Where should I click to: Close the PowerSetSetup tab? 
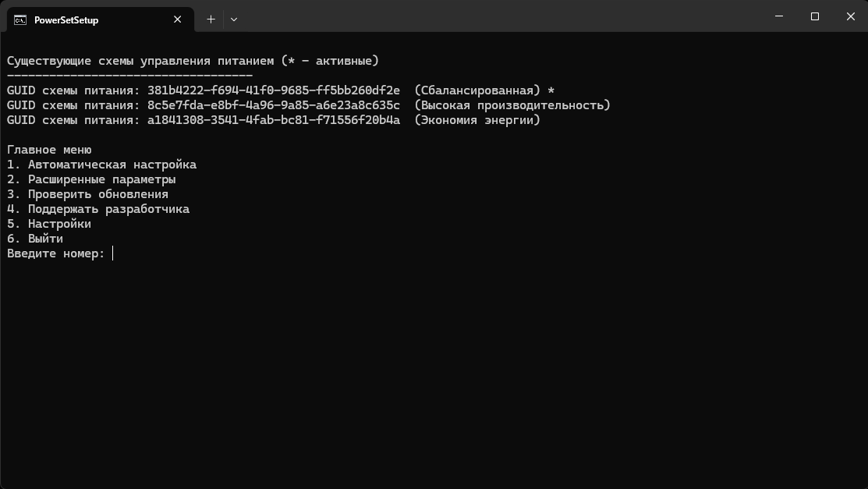tap(178, 19)
